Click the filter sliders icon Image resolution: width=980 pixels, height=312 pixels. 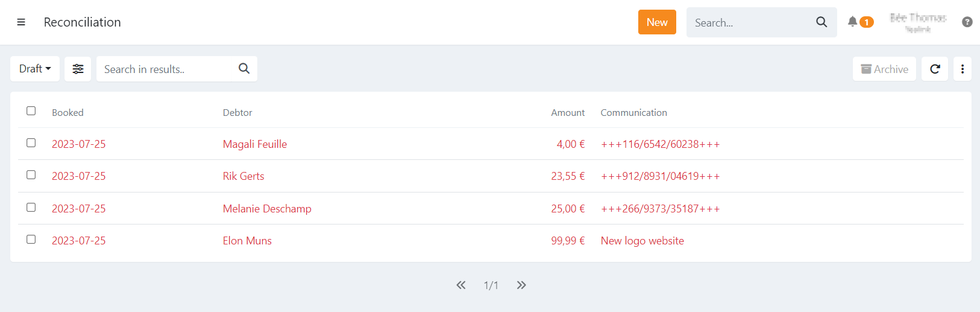78,69
